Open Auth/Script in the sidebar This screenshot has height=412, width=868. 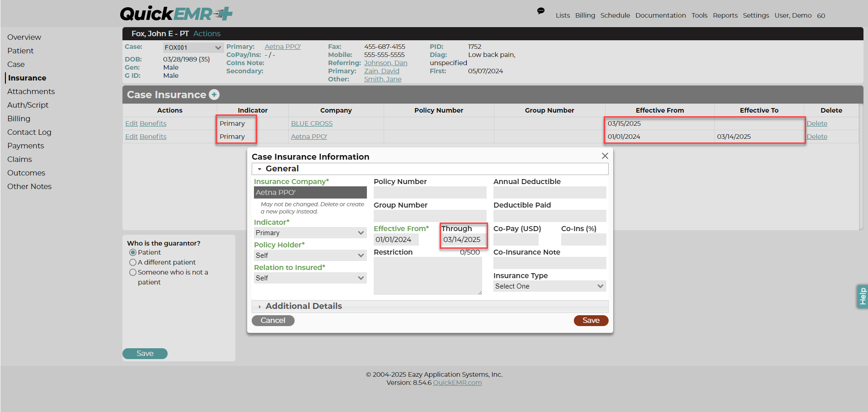(28, 105)
